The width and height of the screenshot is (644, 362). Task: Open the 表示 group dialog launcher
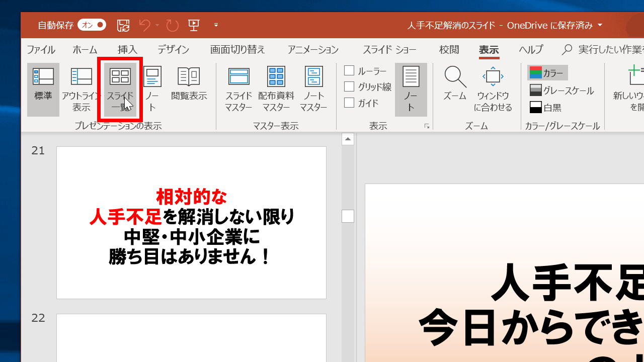[427, 126]
